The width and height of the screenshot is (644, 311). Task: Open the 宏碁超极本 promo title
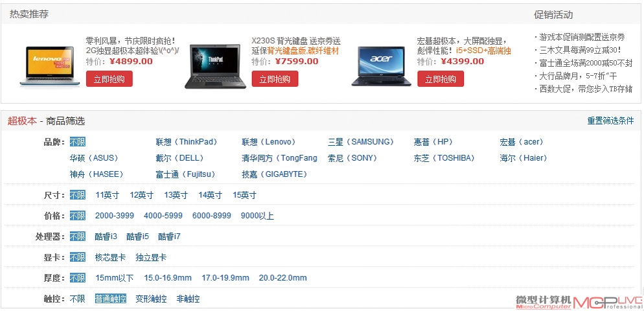tap(464, 46)
